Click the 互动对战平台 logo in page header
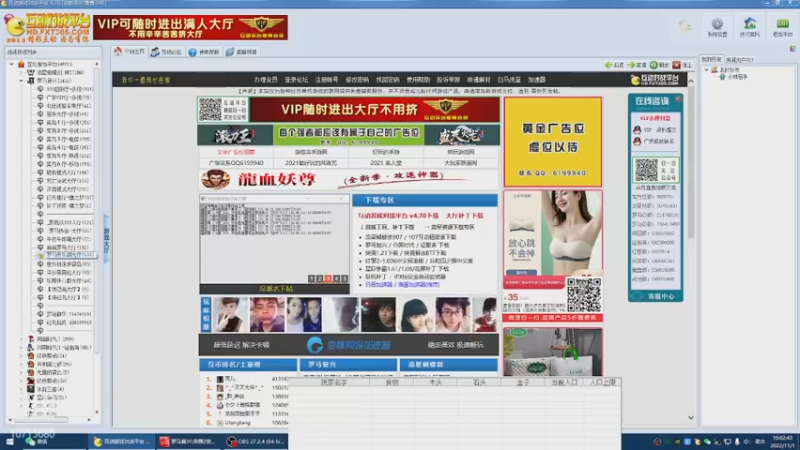The width and height of the screenshot is (800, 450). pos(655,80)
